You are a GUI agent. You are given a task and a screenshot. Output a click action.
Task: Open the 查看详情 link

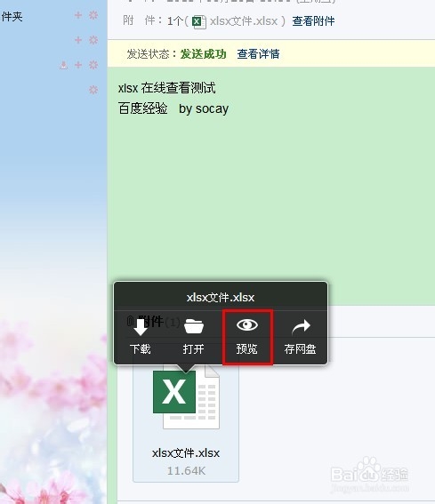(x=258, y=54)
